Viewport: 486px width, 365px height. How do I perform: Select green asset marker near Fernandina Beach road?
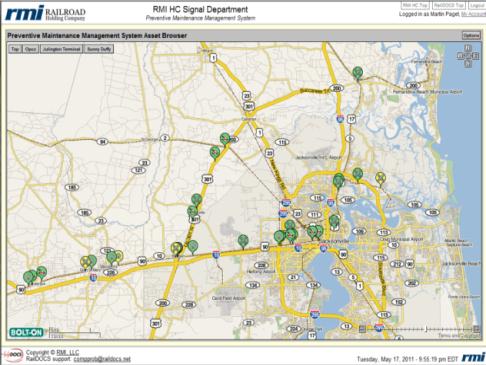click(x=358, y=73)
